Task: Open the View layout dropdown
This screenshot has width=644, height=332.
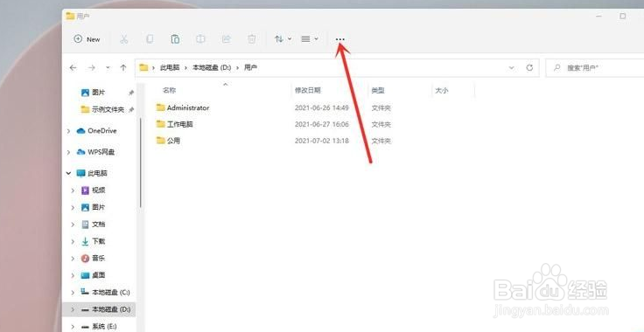Action: (x=309, y=39)
